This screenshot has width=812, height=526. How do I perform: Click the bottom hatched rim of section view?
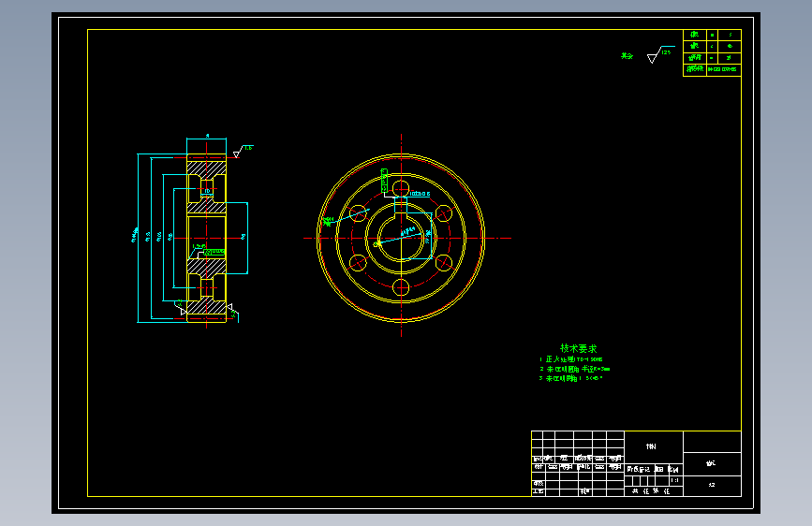coord(206,306)
